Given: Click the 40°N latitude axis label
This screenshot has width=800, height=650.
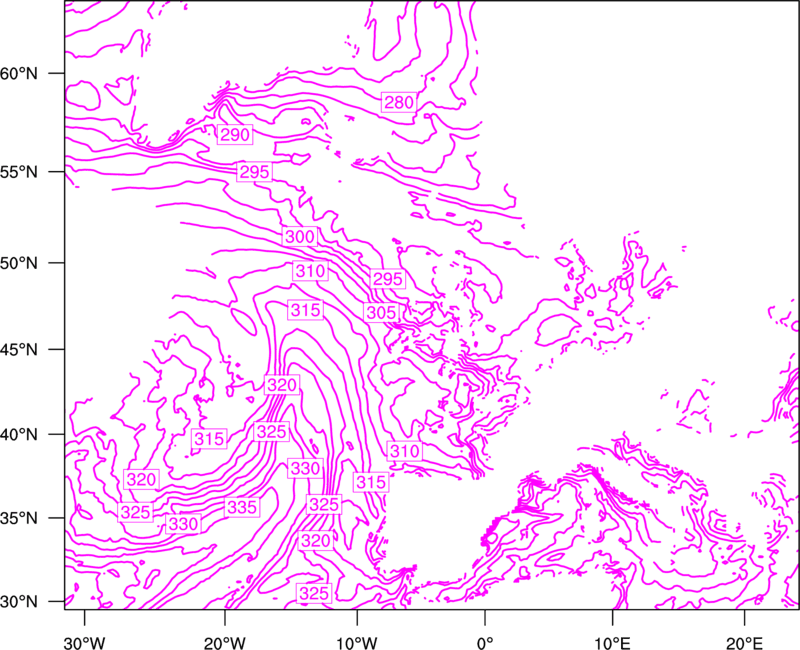Looking at the screenshot, I should 19,434.
